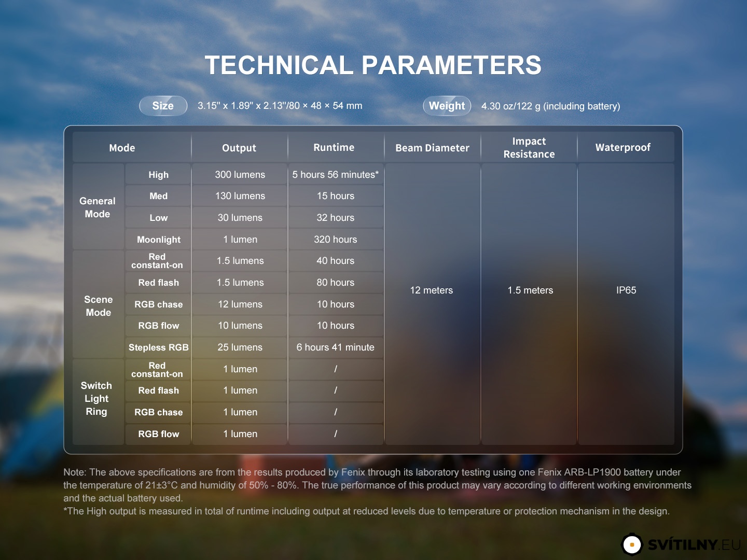Image resolution: width=747 pixels, height=560 pixels.
Task: Select the Mode column header
Action: tap(122, 148)
